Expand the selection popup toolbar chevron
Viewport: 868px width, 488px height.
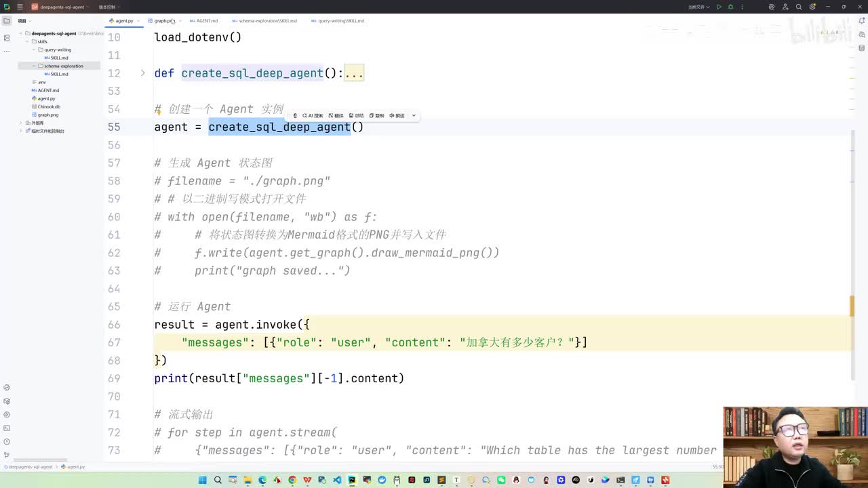pyautogui.click(x=414, y=116)
